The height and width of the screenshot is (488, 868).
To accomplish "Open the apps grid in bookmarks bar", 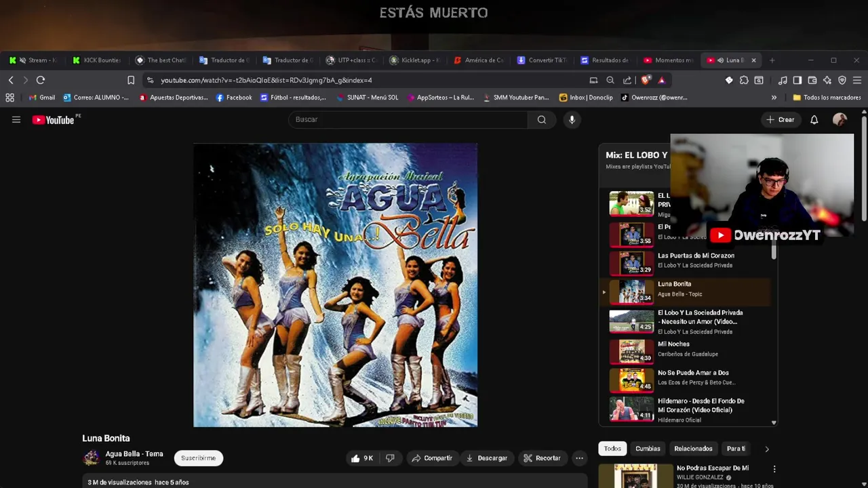I will pos(9,98).
